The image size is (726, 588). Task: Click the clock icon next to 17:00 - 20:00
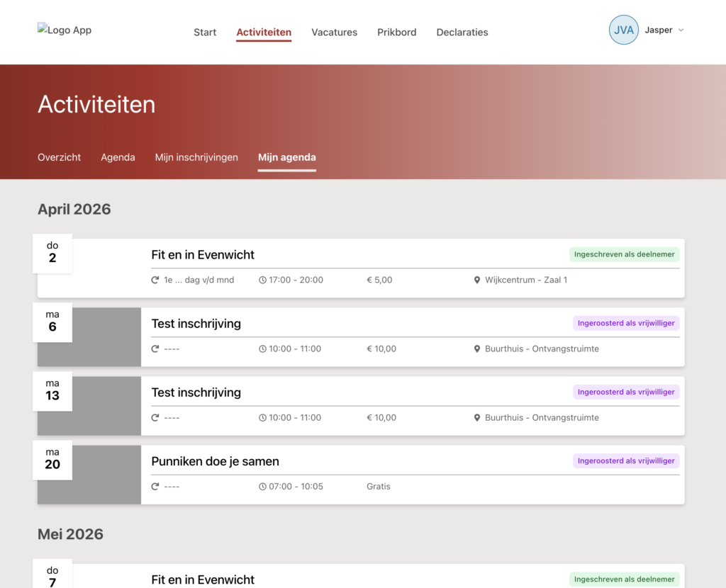[262, 280]
